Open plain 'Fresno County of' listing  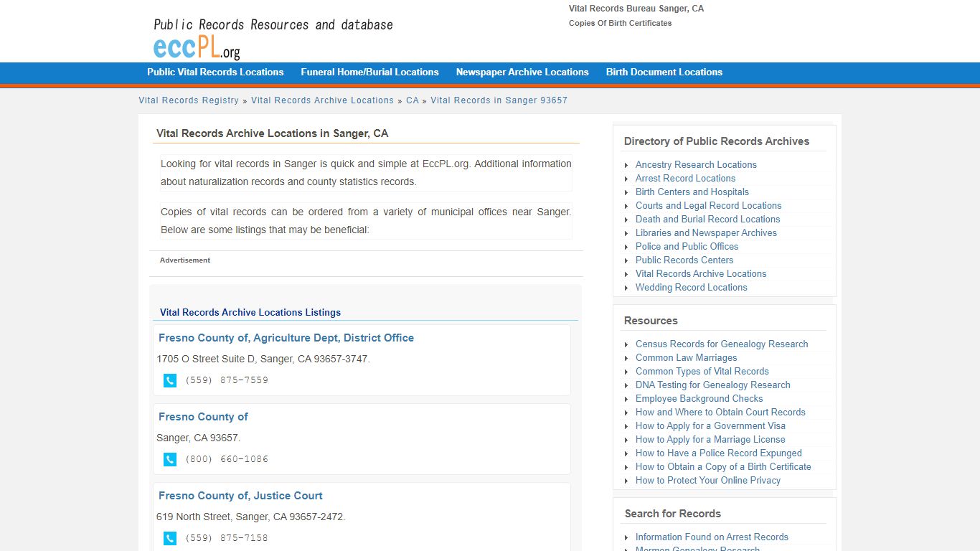[x=203, y=417]
